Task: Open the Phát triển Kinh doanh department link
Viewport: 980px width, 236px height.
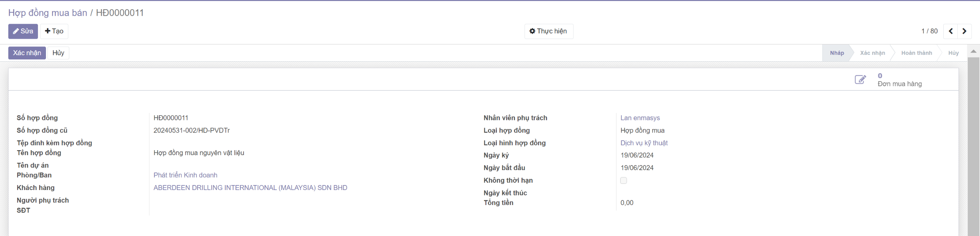Action: pos(185,175)
